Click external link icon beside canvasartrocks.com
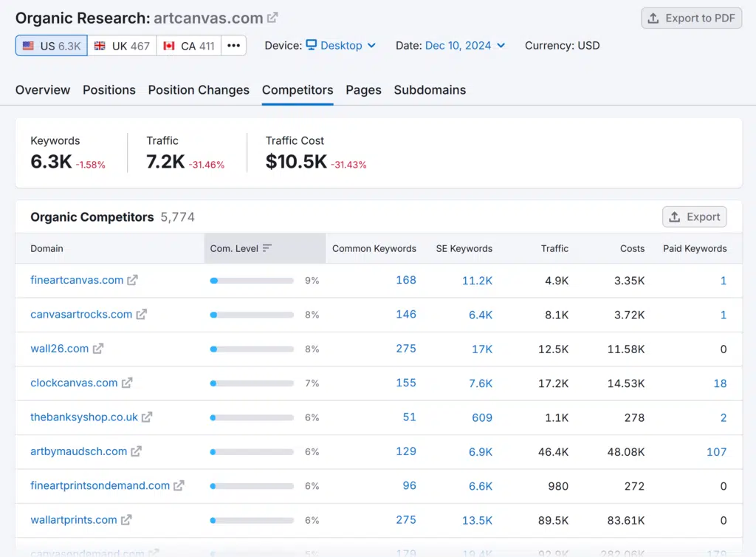 pyautogui.click(x=141, y=315)
